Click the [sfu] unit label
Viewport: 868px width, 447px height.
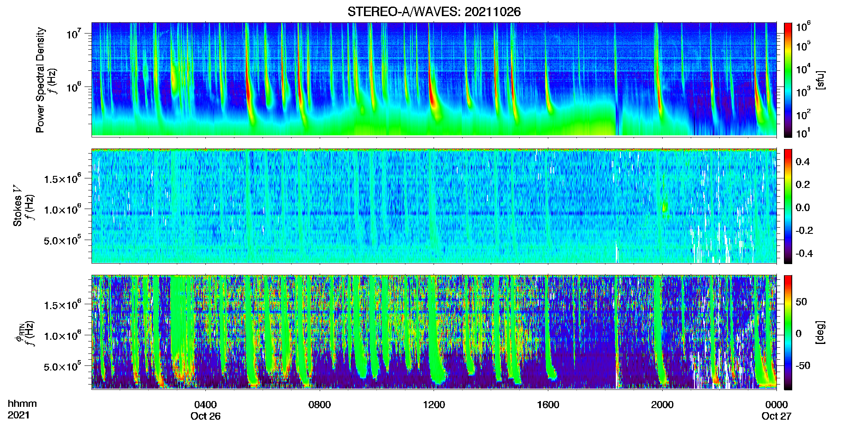tap(820, 80)
